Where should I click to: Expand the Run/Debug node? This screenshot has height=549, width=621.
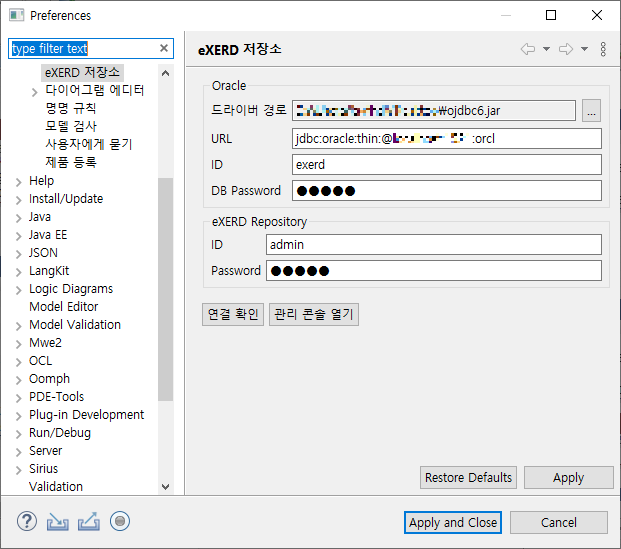[18, 434]
